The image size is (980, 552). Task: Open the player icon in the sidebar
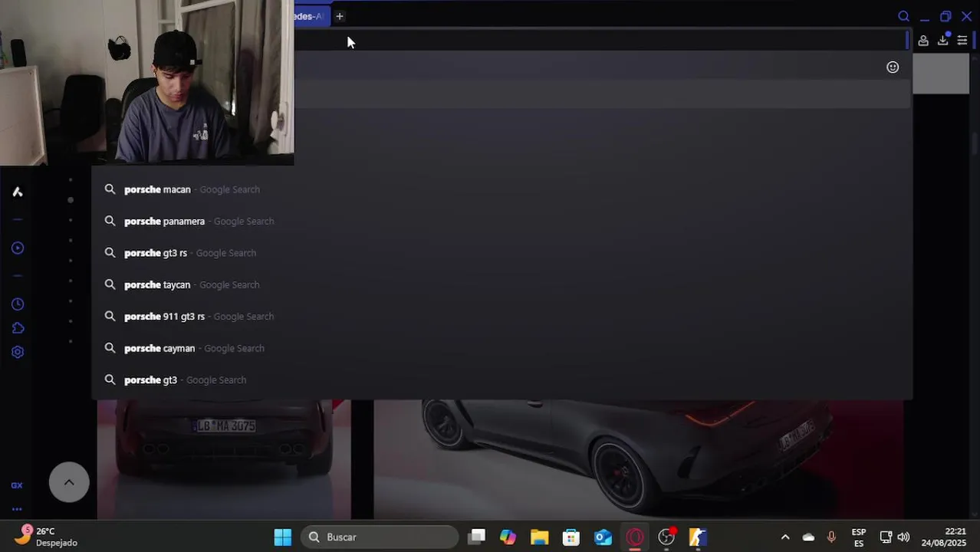[x=18, y=248]
